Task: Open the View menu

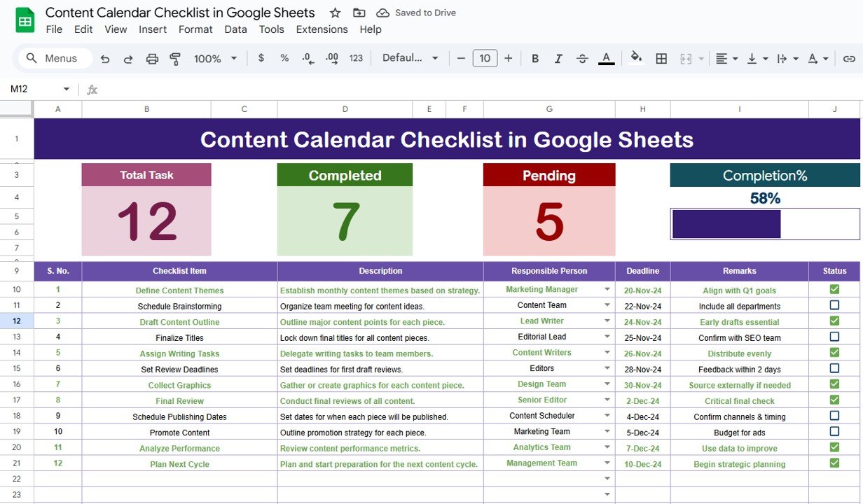Action: (x=116, y=29)
